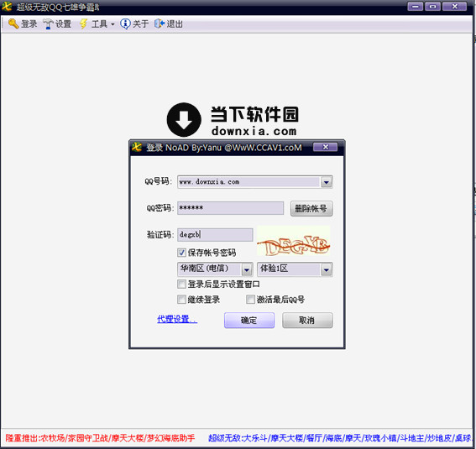
Task: Open the 设置 toolbar item
Action: pos(57,23)
